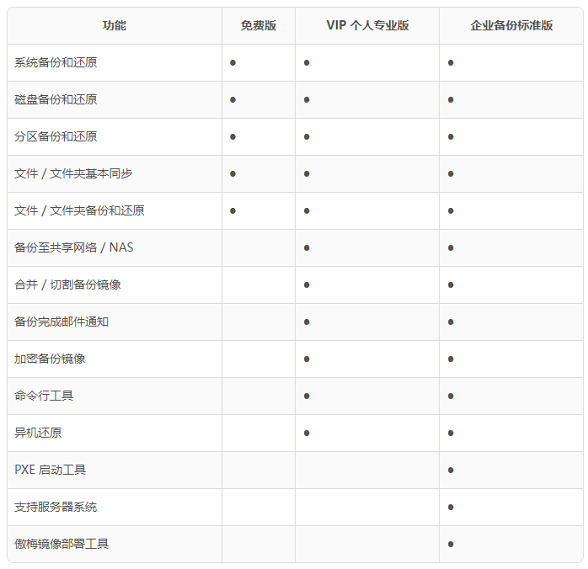Click 企业备份标准版 dot for 加密备份镜像

click(451, 359)
